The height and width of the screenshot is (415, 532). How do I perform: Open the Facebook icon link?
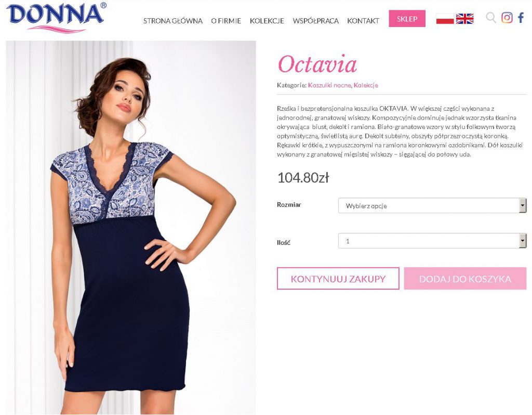coord(521,17)
